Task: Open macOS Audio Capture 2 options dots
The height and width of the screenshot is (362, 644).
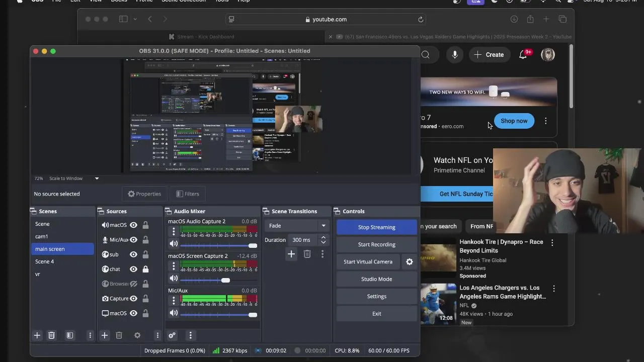Action: (x=174, y=231)
